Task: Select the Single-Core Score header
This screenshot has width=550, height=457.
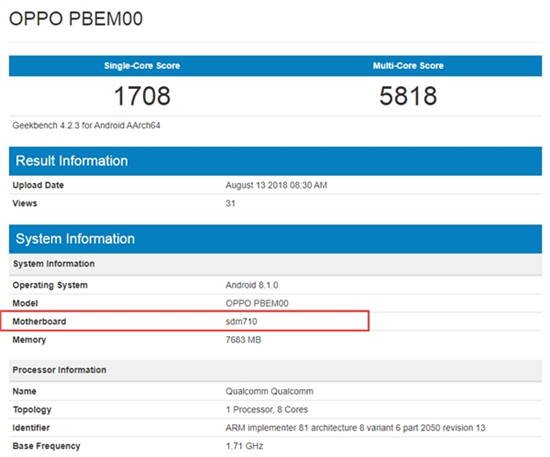Action: [142, 66]
